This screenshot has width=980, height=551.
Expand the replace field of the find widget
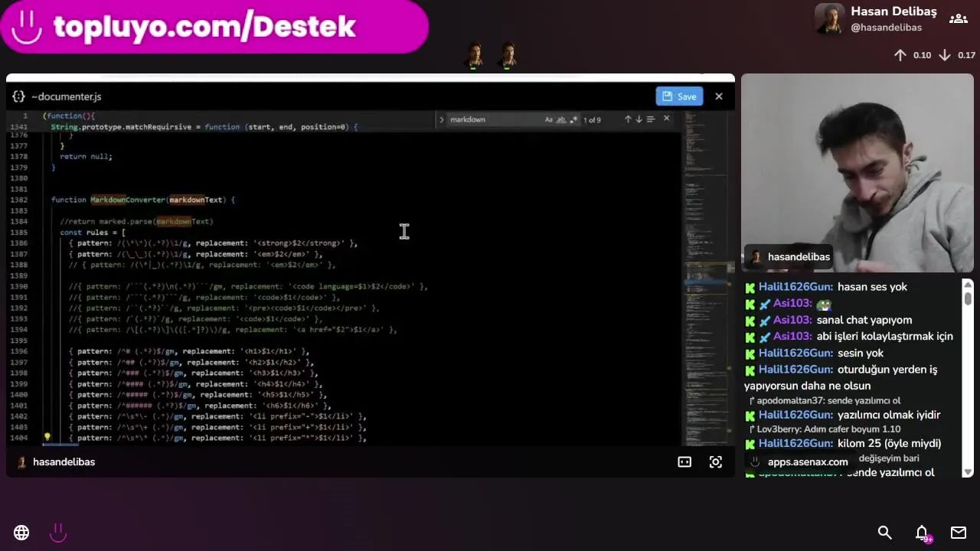pos(441,119)
